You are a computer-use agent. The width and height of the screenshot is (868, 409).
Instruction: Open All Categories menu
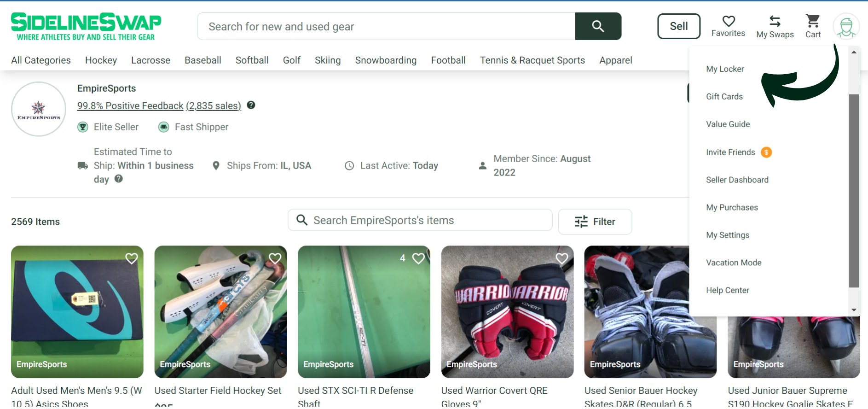pos(41,60)
